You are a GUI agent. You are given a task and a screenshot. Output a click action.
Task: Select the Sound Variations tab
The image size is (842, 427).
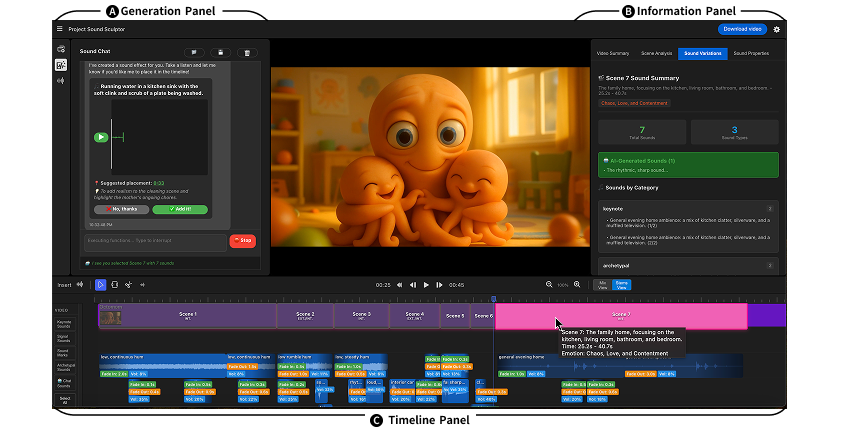click(702, 53)
